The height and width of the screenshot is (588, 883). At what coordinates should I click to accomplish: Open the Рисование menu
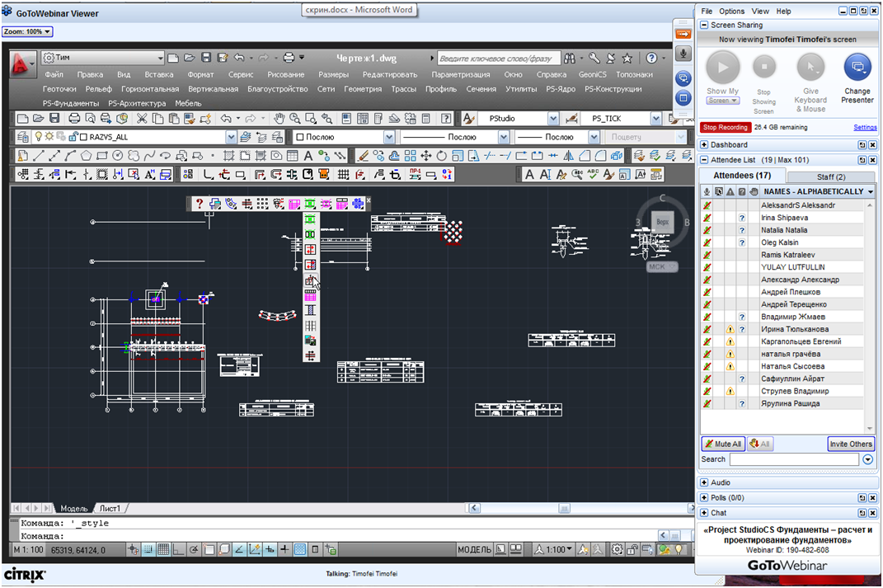coord(285,74)
